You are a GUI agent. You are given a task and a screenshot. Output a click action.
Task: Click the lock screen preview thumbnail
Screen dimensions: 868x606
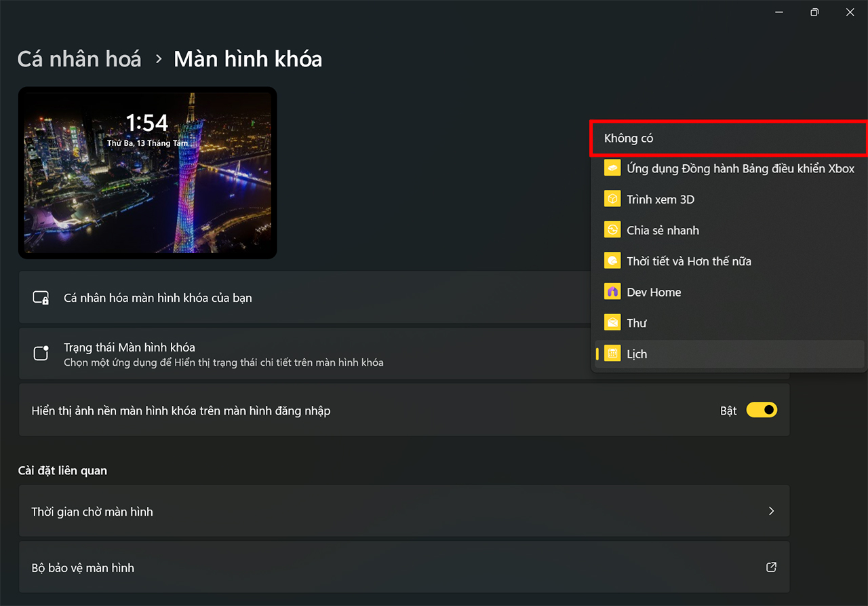pyautogui.click(x=147, y=172)
